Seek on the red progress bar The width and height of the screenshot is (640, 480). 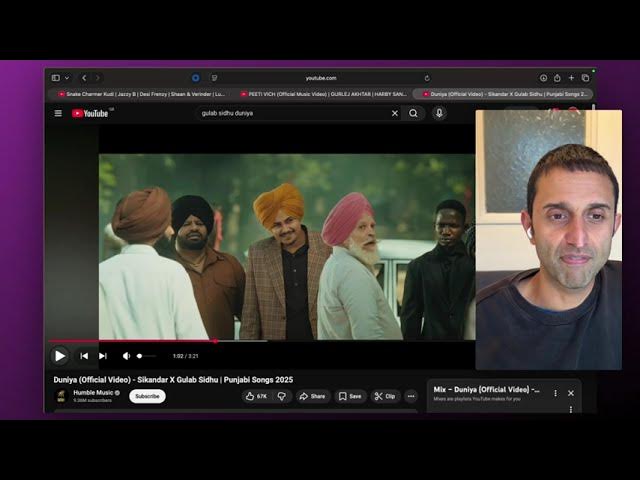pos(261,341)
